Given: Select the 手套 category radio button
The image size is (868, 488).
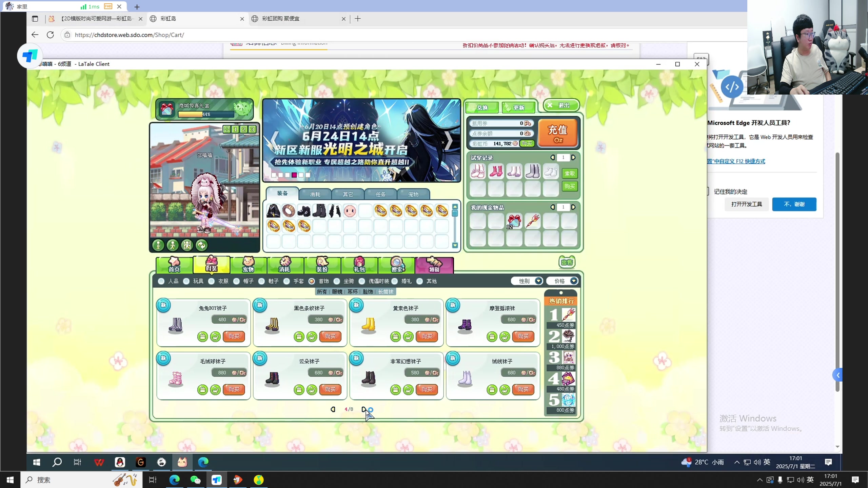Looking at the screenshot, I should pos(287,281).
